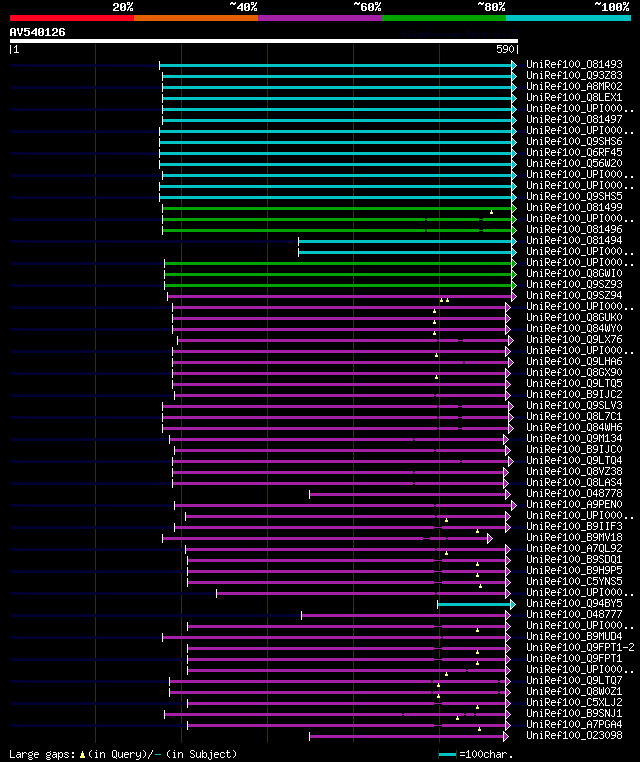Select the UniRef100_Q9LTQ5 label

(574, 383)
